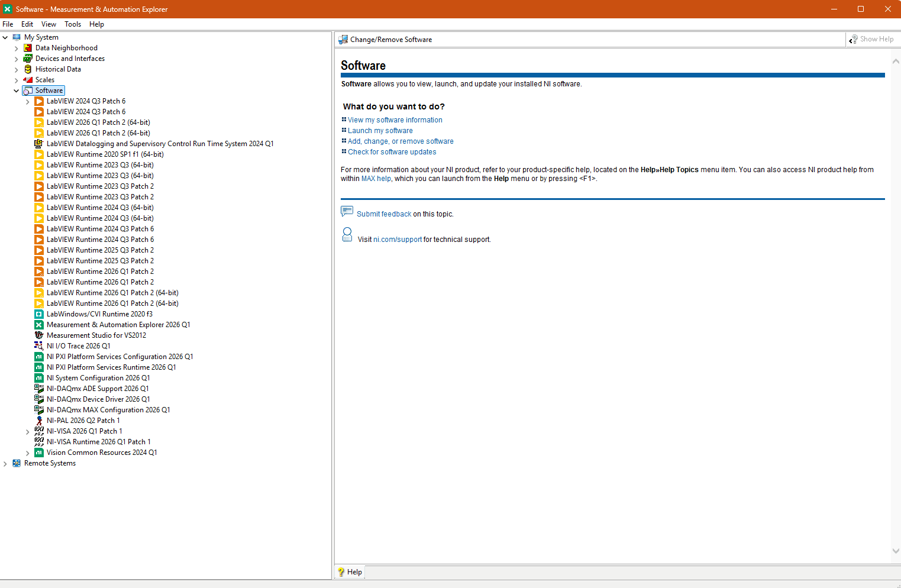The image size is (901, 588).
Task: Click the Measurement & Automation Explorer 2026 Q1 icon
Action: click(x=39, y=325)
